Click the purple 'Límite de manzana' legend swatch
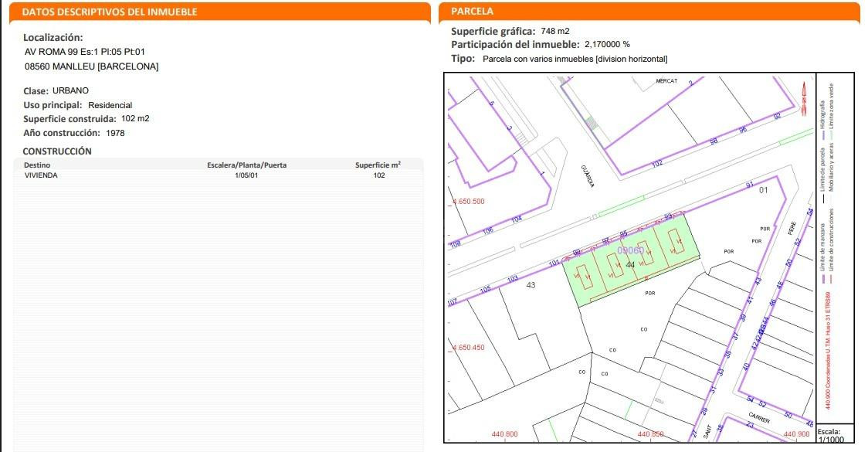Image resolution: width=868 pixels, height=452 pixels. [822, 279]
